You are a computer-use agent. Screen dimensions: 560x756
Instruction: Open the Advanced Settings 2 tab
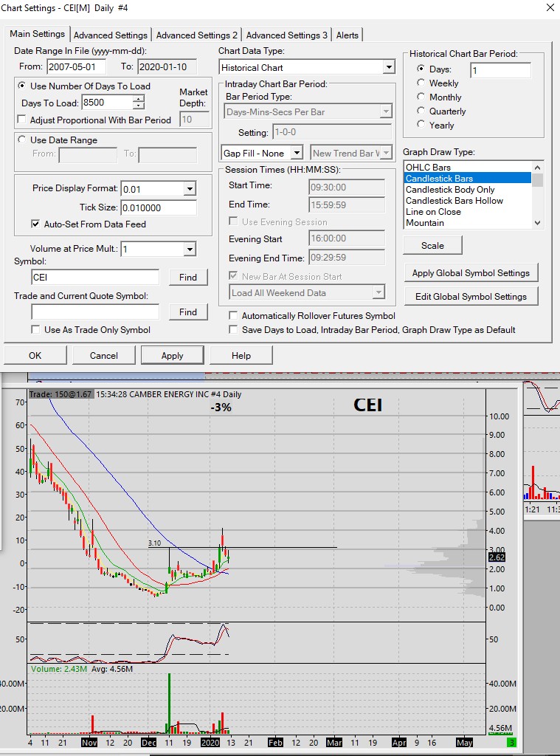pos(196,35)
